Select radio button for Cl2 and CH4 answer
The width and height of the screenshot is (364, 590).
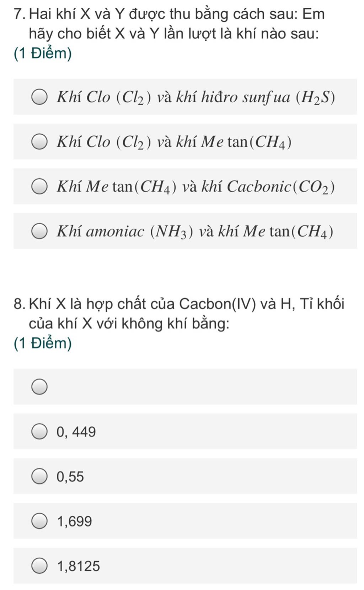39,142
